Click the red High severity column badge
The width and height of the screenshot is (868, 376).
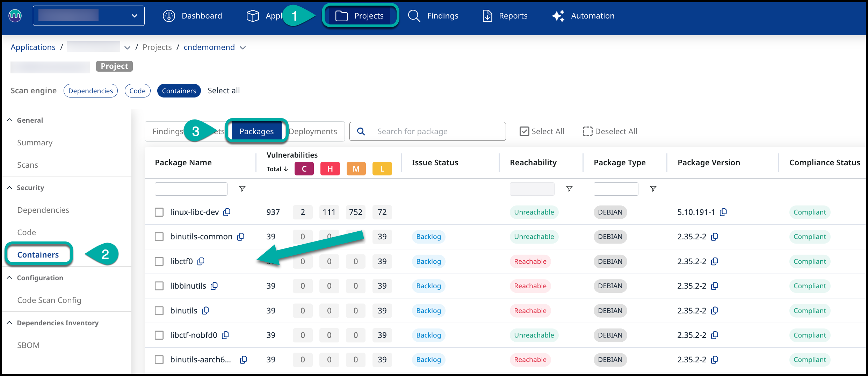pos(330,169)
